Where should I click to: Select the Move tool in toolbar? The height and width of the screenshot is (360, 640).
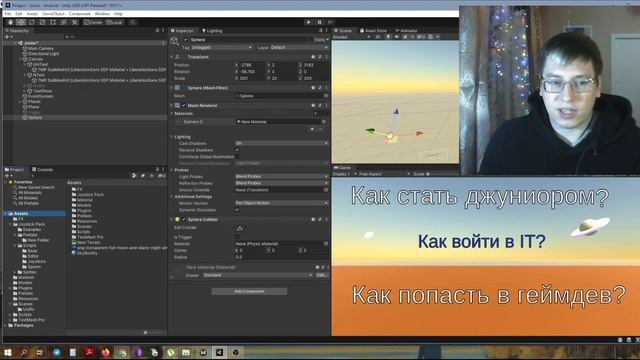(21, 22)
